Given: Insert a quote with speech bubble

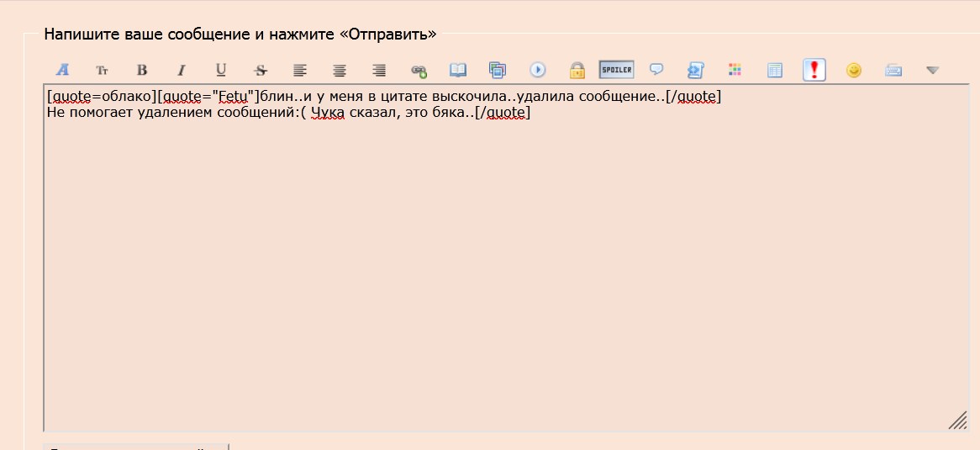Looking at the screenshot, I should [x=656, y=70].
